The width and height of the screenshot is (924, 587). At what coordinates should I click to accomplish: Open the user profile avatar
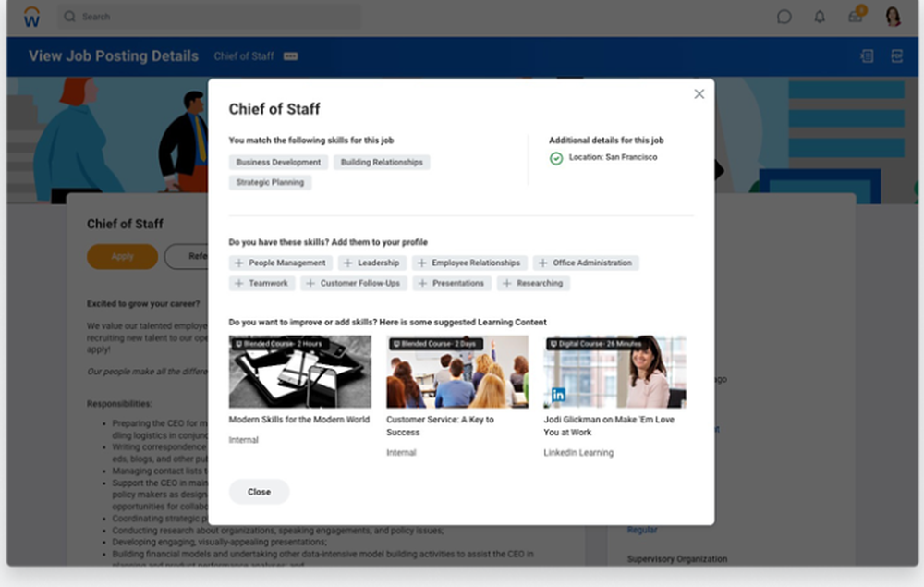(894, 16)
